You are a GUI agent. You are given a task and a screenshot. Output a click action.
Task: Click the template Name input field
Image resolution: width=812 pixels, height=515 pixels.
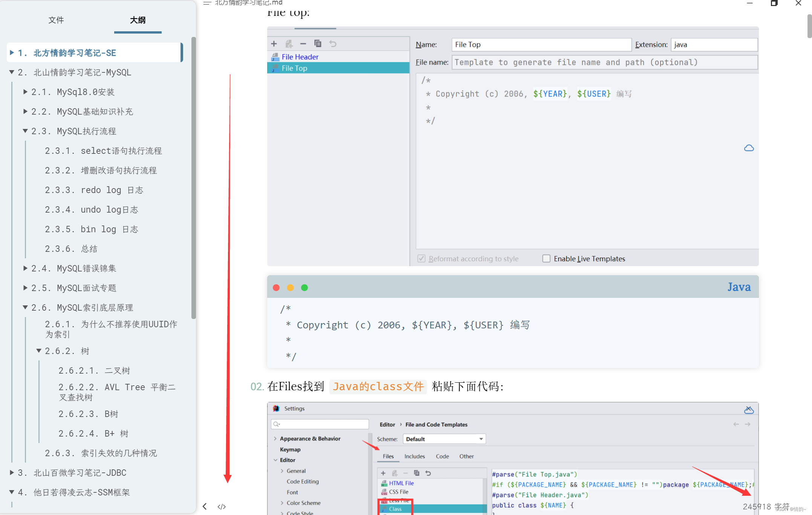tap(541, 44)
